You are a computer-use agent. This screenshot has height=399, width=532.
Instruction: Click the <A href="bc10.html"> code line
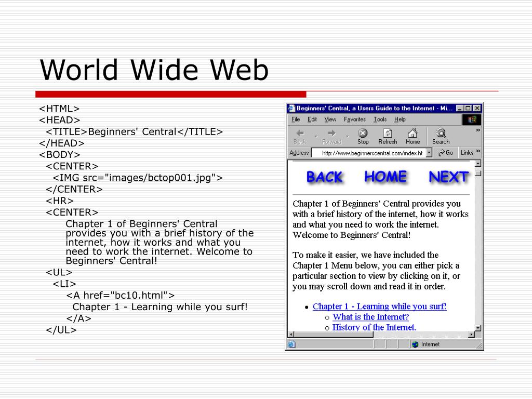coord(121,295)
